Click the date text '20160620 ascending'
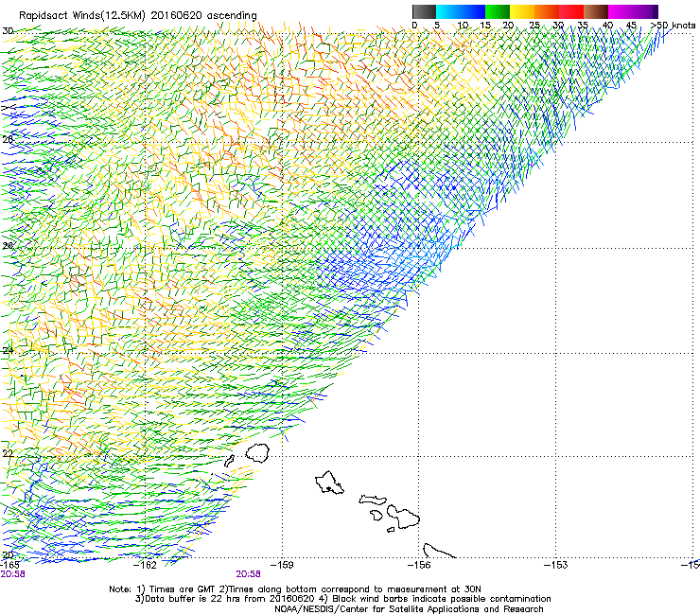 [203, 16]
